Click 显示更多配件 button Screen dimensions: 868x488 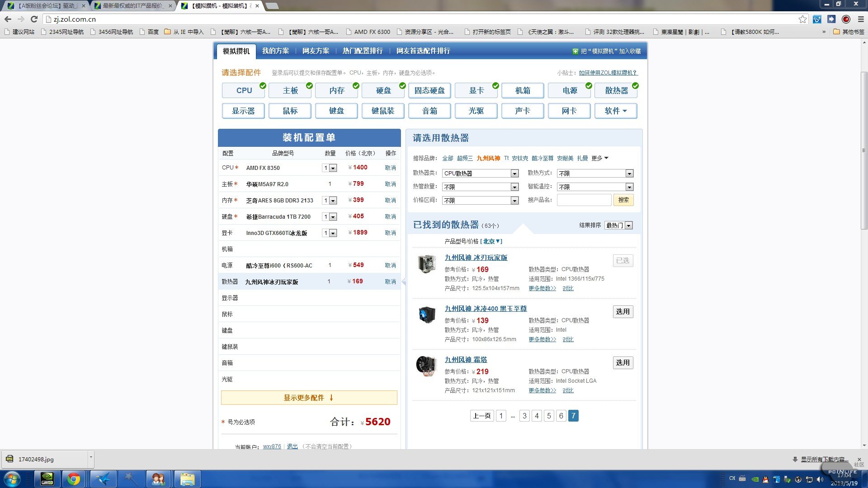point(309,398)
